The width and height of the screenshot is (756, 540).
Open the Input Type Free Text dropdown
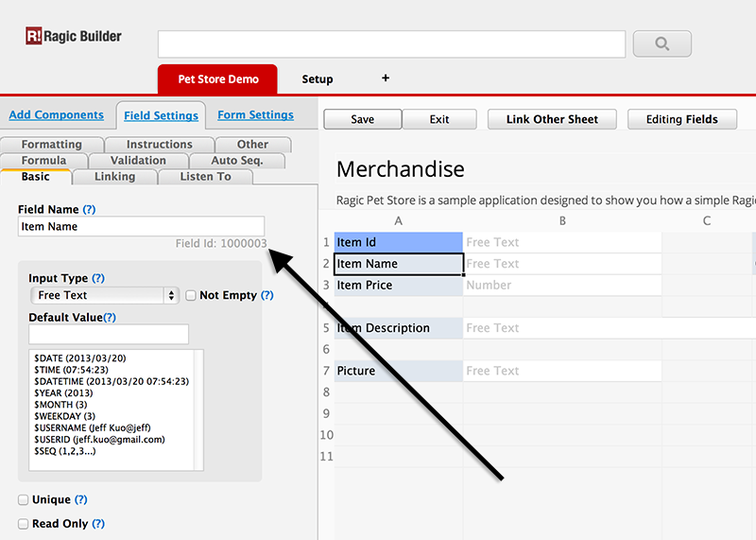(105, 295)
